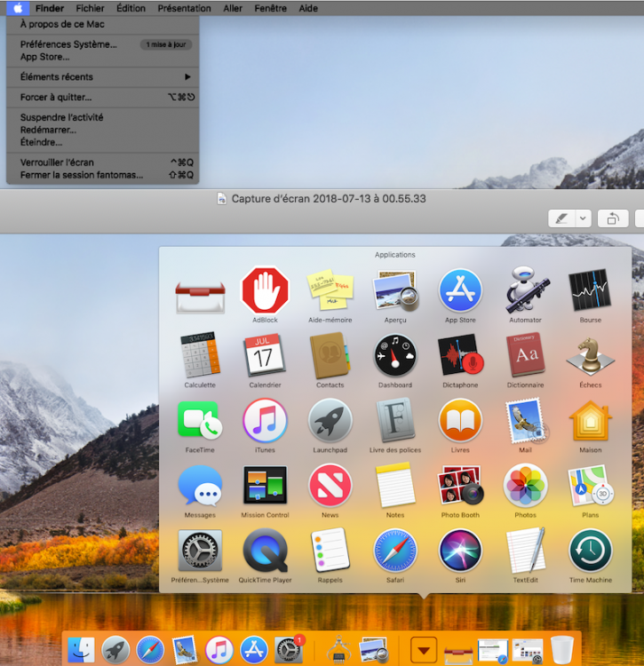
Task: Choose À propos de ce Mac
Action: click(x=103, y=24)
